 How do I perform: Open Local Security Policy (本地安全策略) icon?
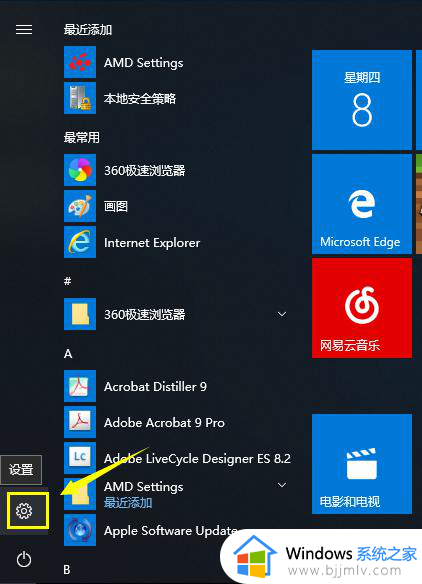tap(80, 98)
